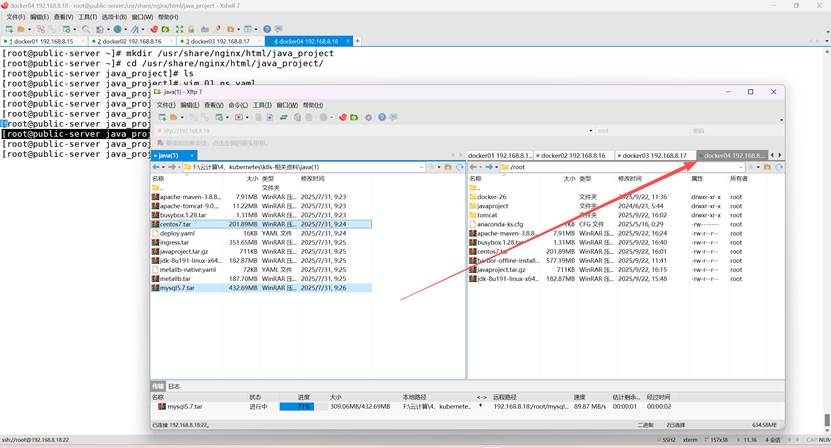Select local file deploy.yaml
831x448 pixels.
click(x=177, y=233)
